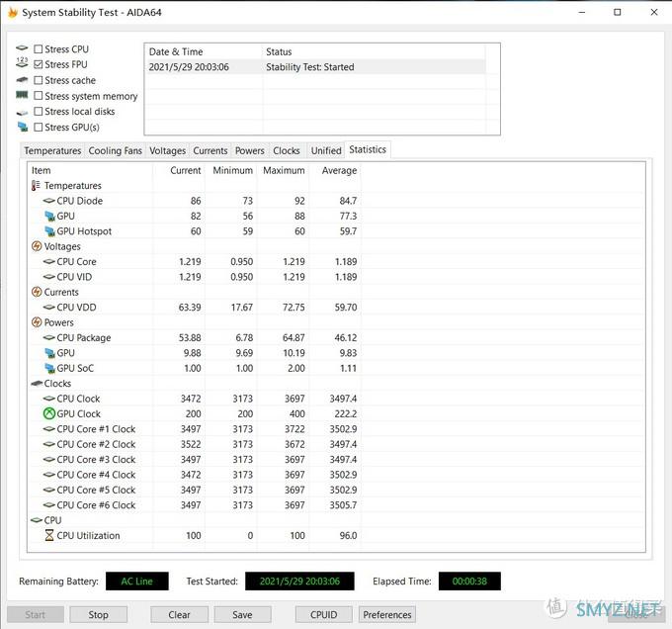The width and height of the screenshot is (672, 629).
Task: Click the local disks drive icon
Action: [x=22, y=113]
